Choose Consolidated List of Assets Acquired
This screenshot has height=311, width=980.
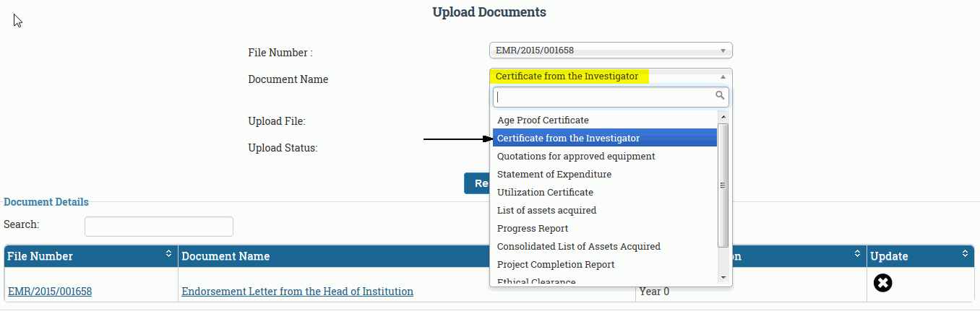578,247
